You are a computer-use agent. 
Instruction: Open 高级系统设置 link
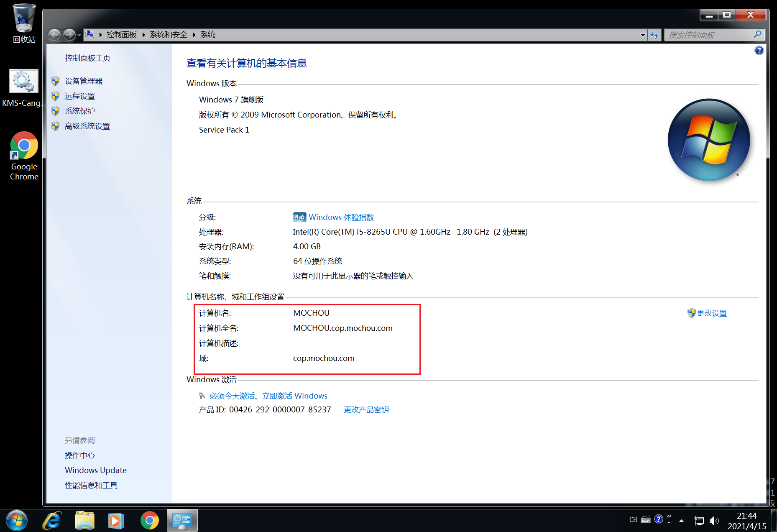tap(87, 126)
